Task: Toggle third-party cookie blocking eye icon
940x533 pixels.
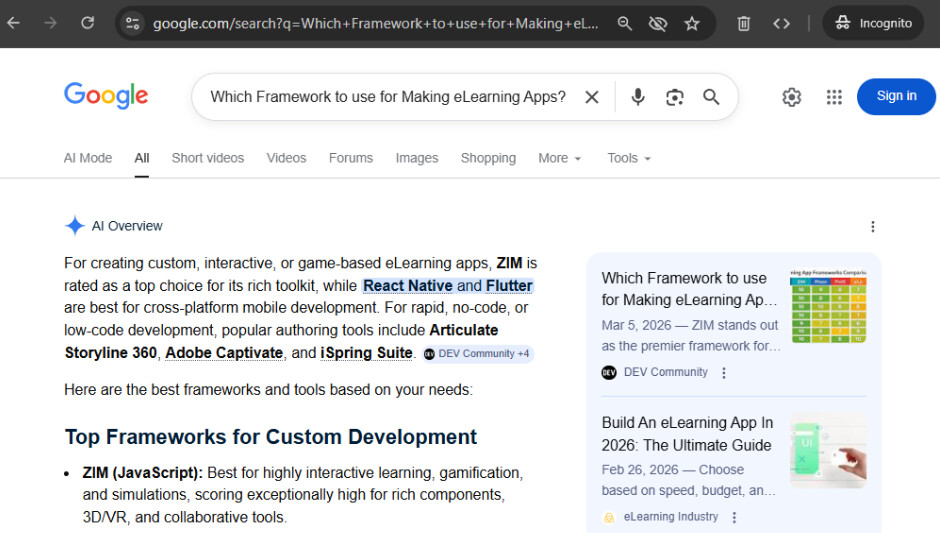Action: coord(658,23)
